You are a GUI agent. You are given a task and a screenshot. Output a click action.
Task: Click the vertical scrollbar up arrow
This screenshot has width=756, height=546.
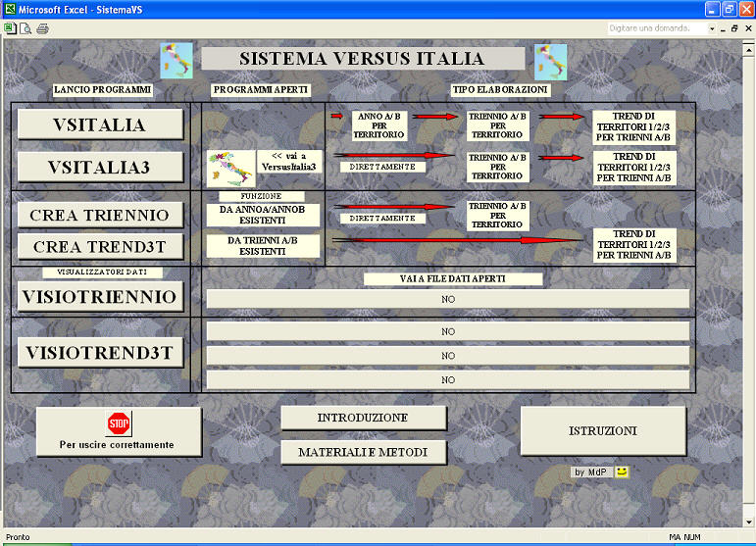748,49
